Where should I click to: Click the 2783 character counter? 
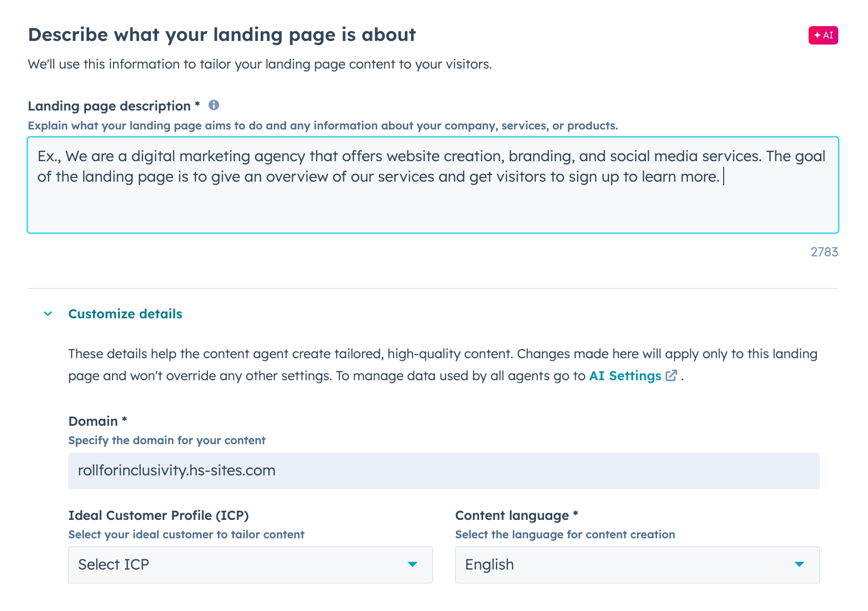click(x=824, y=251)
